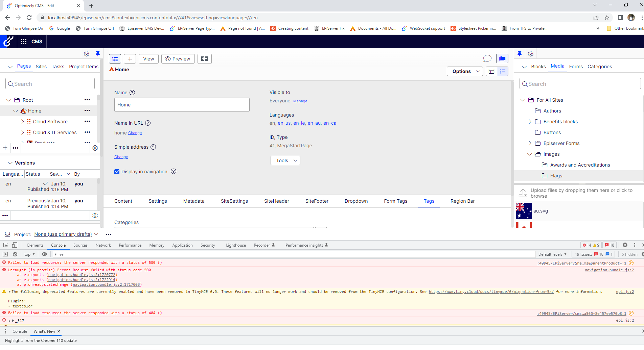
Task: Toggle the assets folder pane icon
Action: [x=502, y=59]
